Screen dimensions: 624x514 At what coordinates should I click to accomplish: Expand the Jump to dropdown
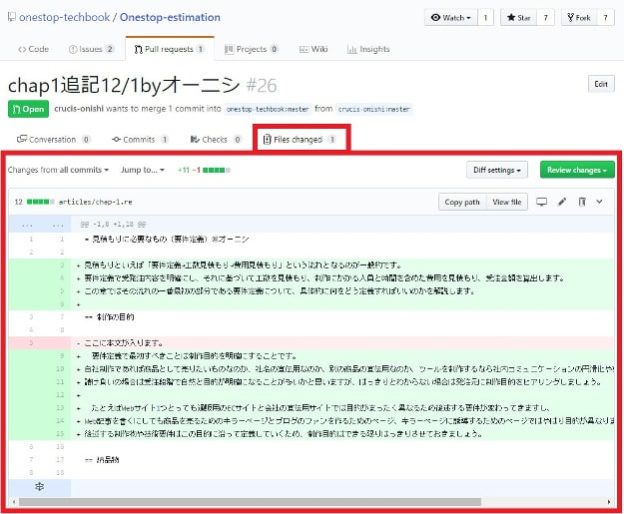142,170
